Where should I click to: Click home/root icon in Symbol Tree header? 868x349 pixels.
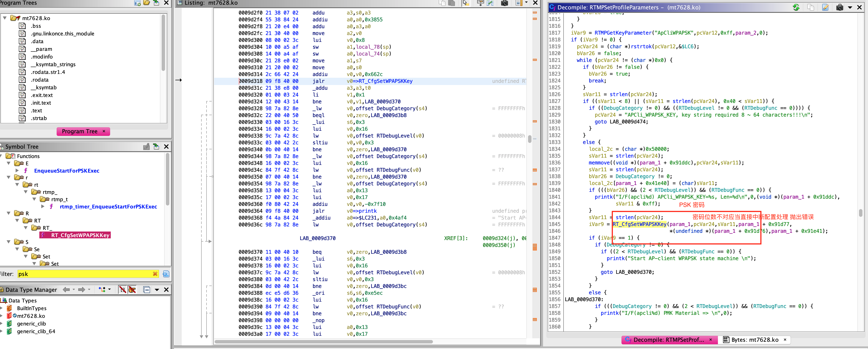tap(146, 146)
